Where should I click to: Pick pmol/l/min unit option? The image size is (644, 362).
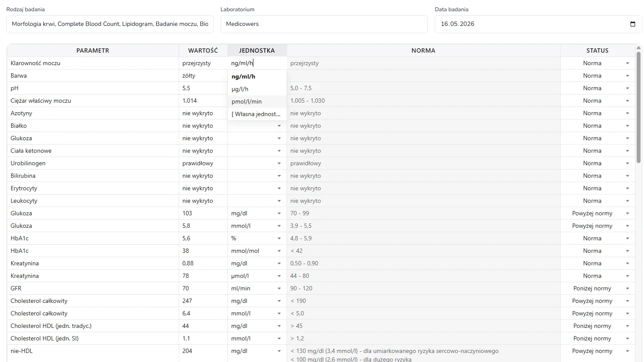[x=257, y=101]
